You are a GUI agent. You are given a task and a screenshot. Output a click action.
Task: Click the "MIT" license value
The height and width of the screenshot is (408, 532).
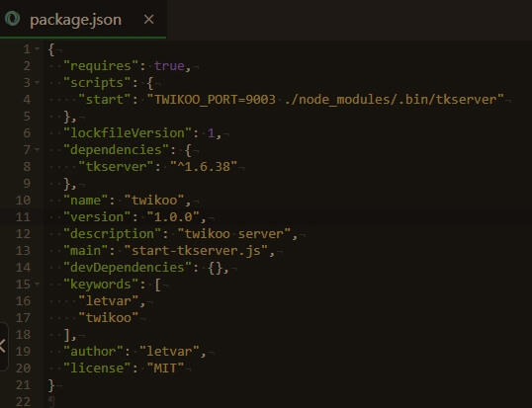(x=165, y=368)
